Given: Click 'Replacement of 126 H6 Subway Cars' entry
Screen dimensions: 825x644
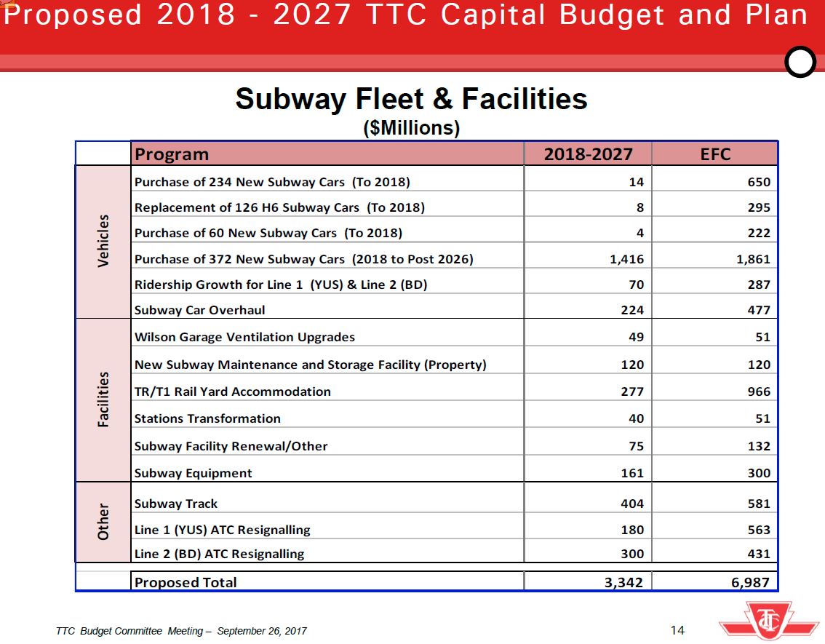Looking at the screenshot, I should tap(279, 207).
